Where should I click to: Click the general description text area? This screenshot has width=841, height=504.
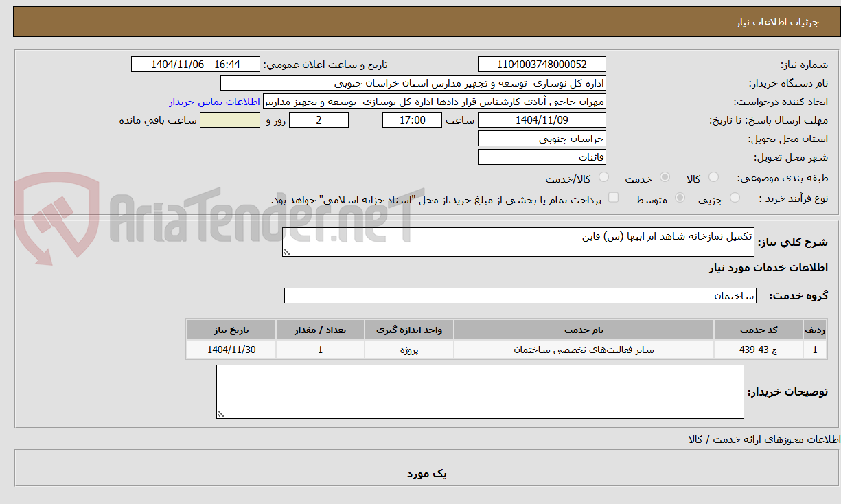point(518,242)
